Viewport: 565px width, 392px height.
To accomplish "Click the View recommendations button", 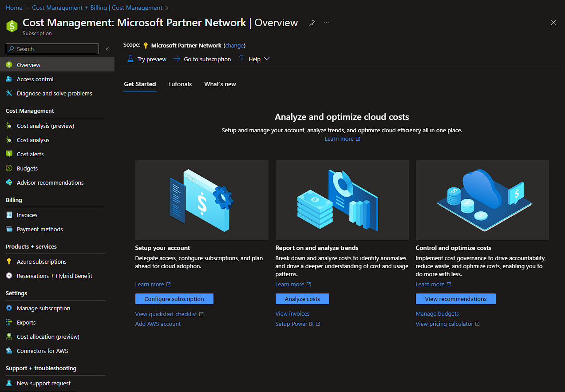I will tap(456, 299).
